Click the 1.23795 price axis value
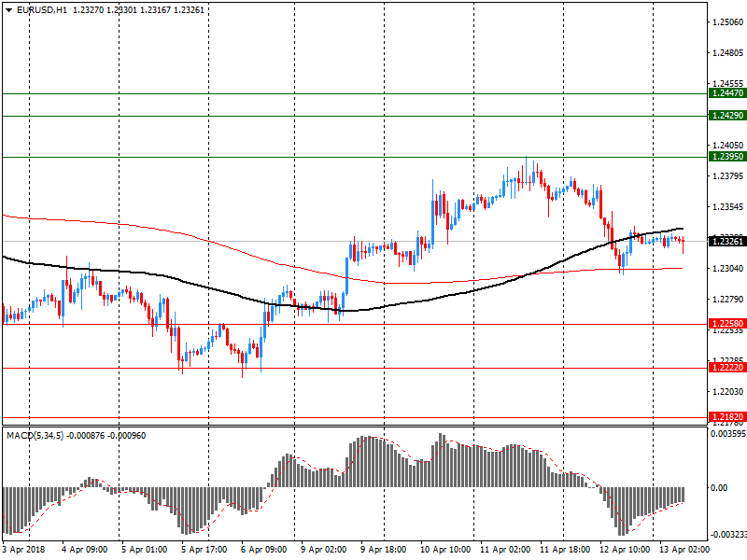747x560 pixels. pos(728,176)
